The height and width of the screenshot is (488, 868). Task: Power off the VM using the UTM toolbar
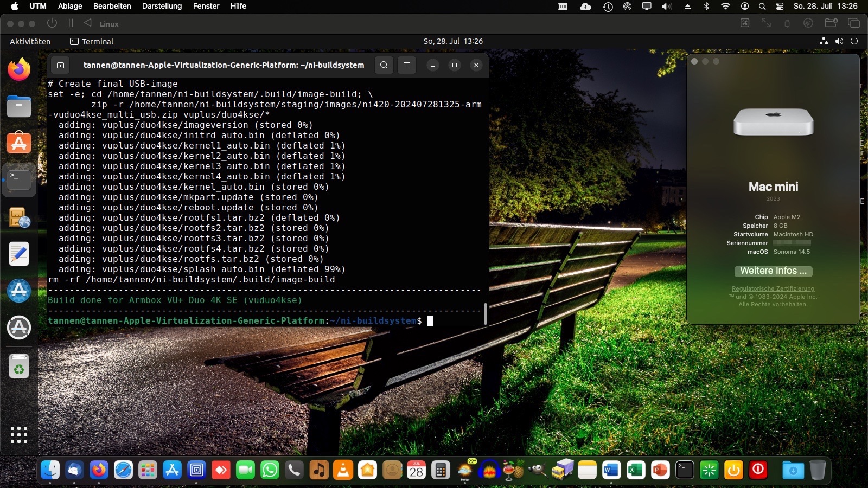pyautogui.click(x=52, y=23)
